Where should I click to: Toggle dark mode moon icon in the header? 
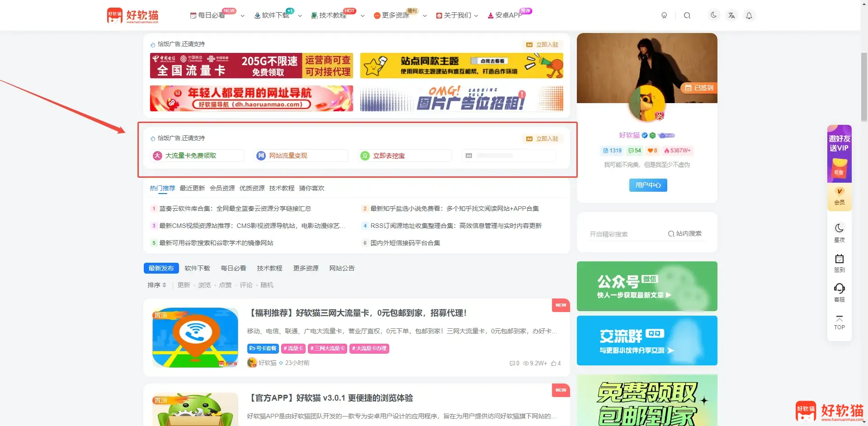click(713, 15)
